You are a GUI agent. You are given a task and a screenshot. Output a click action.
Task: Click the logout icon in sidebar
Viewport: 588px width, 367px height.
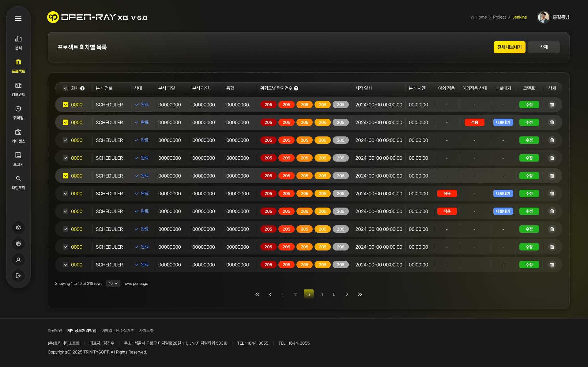point(18,276)
